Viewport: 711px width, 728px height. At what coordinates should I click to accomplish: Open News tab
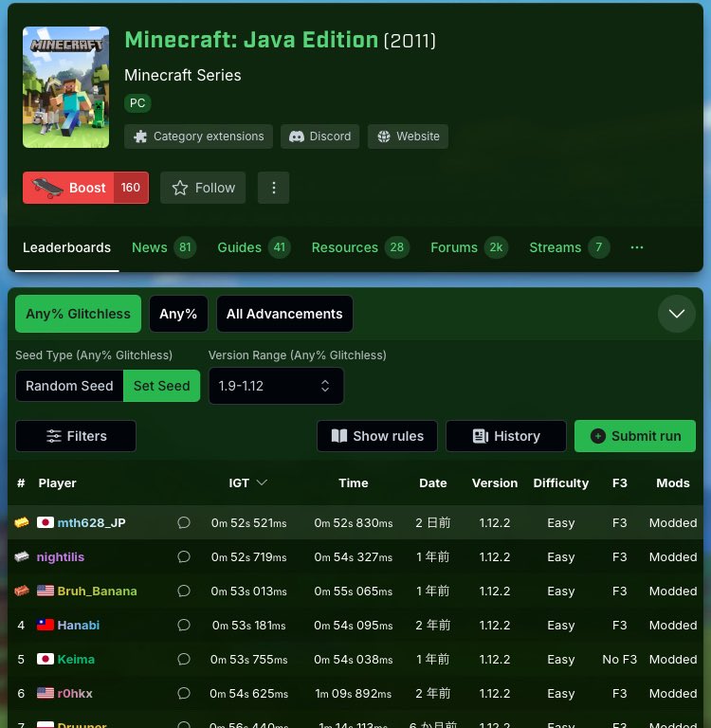tap(163, 247)
